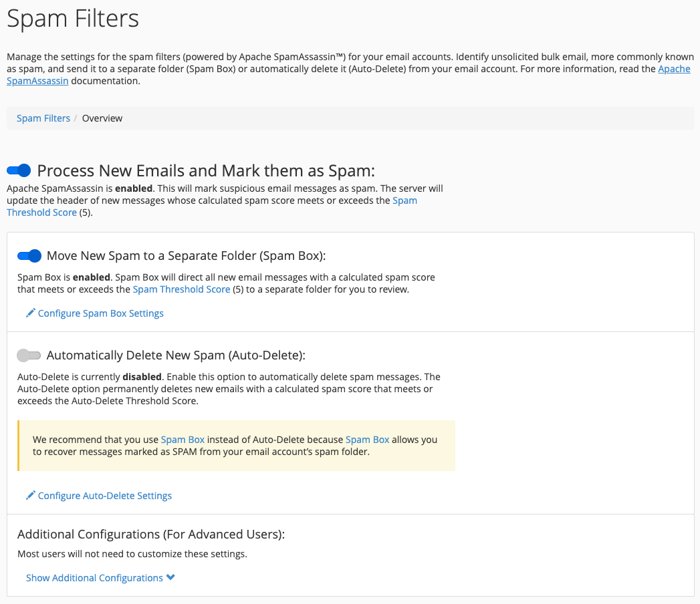
Task: Click the first Spam Box link in yellow notice
Action: (x=183, y=440)
